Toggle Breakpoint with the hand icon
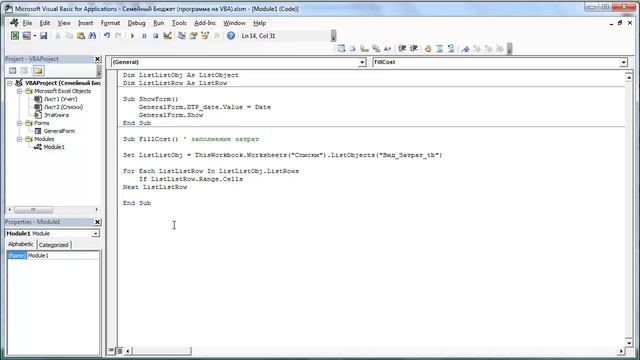Image resolution: width=640 pixels, height=360 pixels. tap(427, 49)
